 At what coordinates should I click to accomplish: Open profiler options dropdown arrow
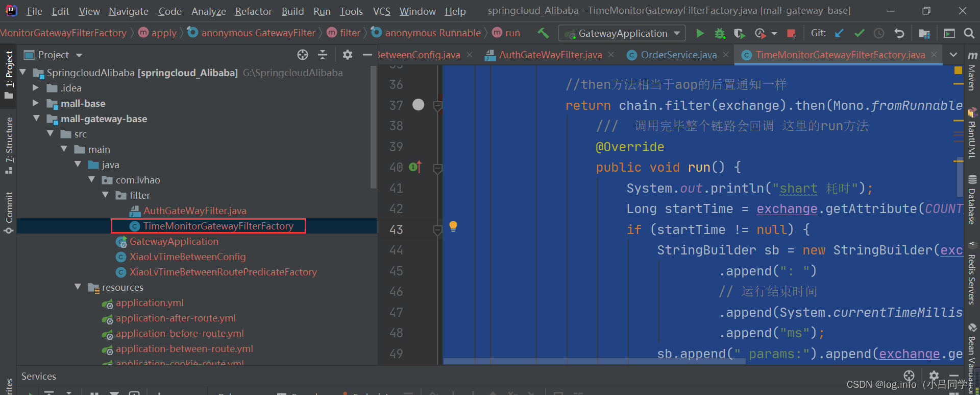point(774,34)
